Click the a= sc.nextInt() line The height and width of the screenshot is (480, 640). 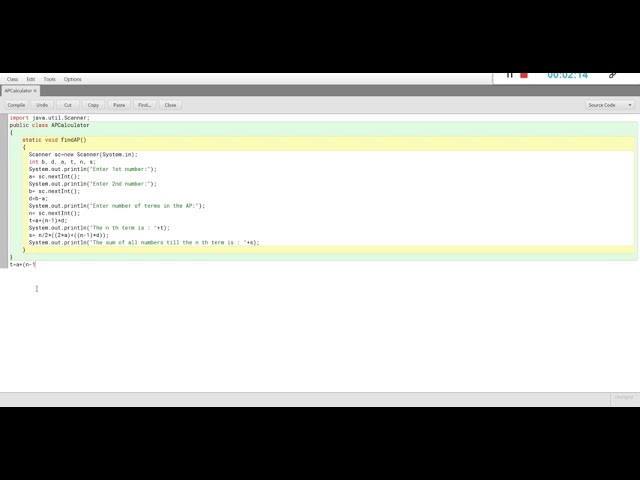pos(54,177)
